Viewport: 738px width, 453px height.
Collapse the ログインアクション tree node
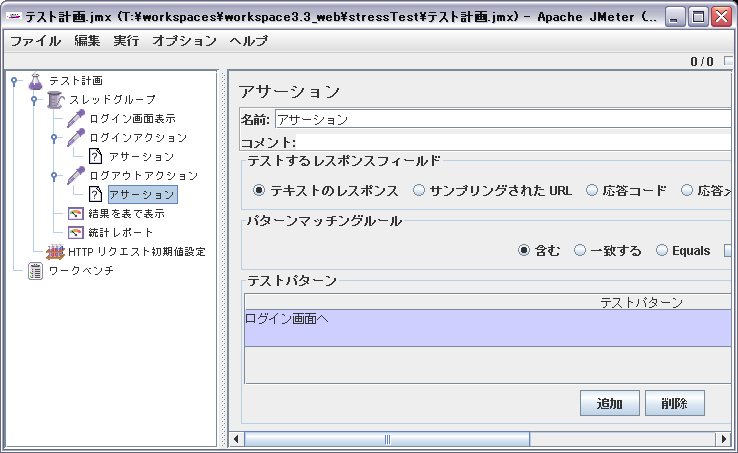point(53,138)
